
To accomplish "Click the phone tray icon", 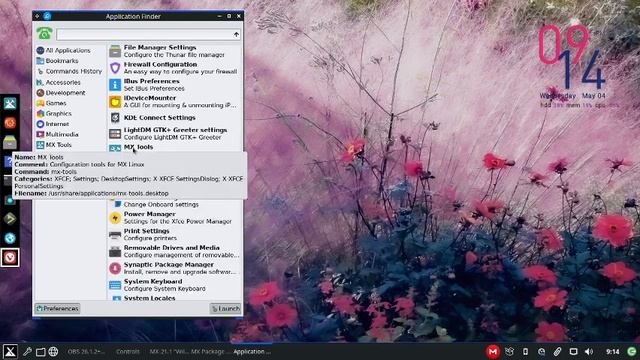I will (525, 351).
